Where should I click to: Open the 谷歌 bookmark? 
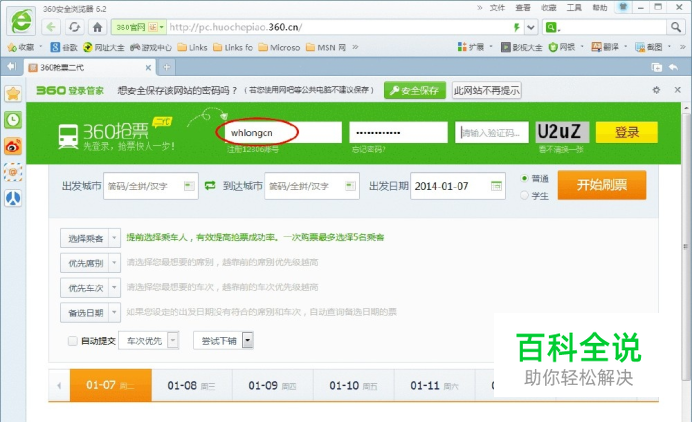tap(64, 47)
